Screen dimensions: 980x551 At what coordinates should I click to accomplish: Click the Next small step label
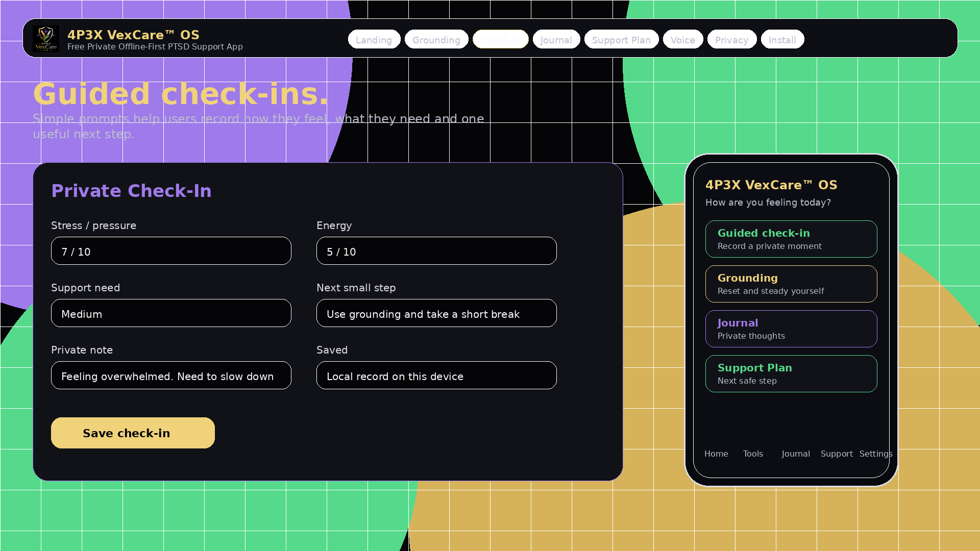coord(356,288)
